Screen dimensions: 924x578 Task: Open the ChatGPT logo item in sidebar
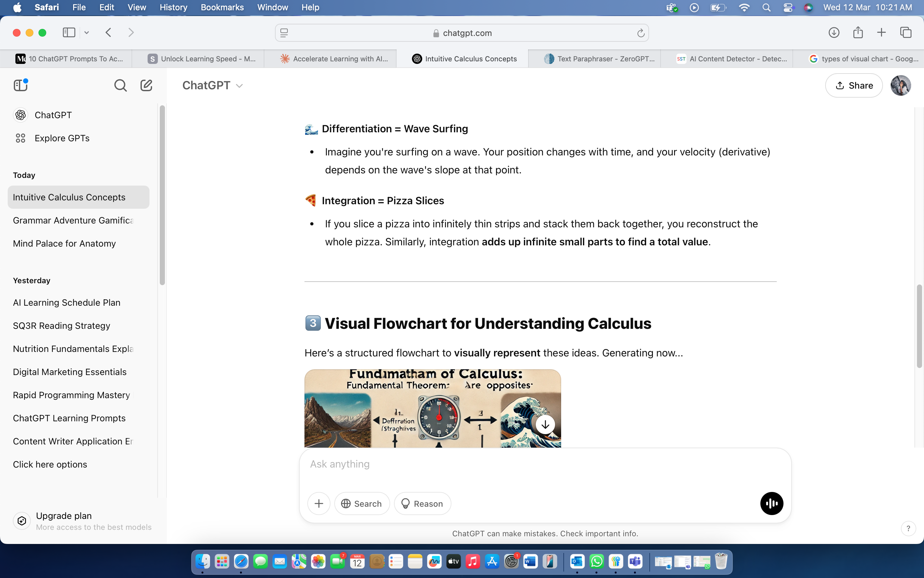tap(21, 115)
